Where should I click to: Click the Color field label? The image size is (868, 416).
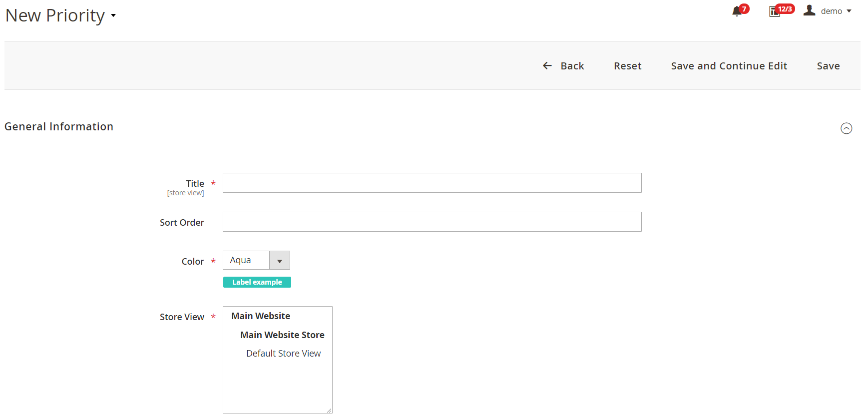pos(193,262)
